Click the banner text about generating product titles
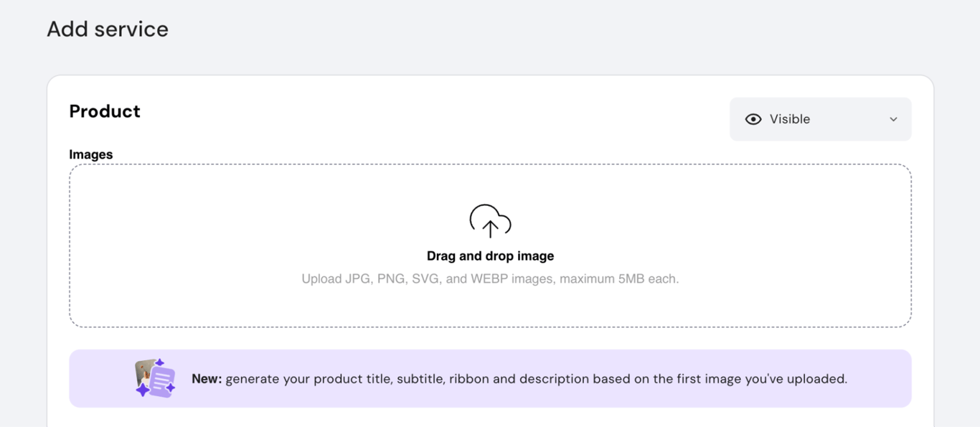 click(x=519, y=379)
